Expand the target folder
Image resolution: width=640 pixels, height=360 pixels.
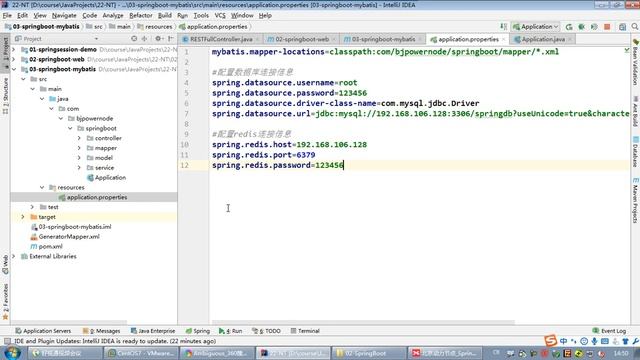(x=23, y=217)
